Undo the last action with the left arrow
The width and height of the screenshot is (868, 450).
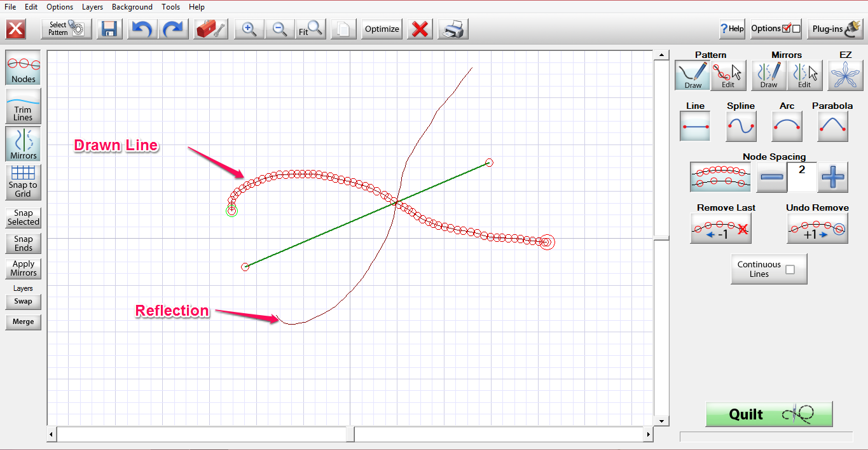[141, 29]
